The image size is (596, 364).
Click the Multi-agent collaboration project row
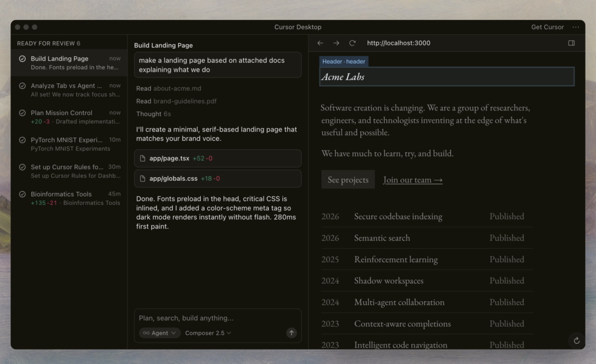pyautogui.click(x=427, y=302)
